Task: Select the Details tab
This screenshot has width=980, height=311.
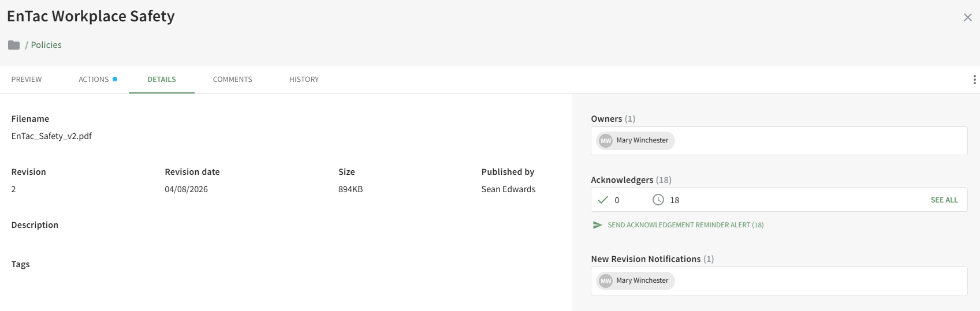Action: (162, 80)
